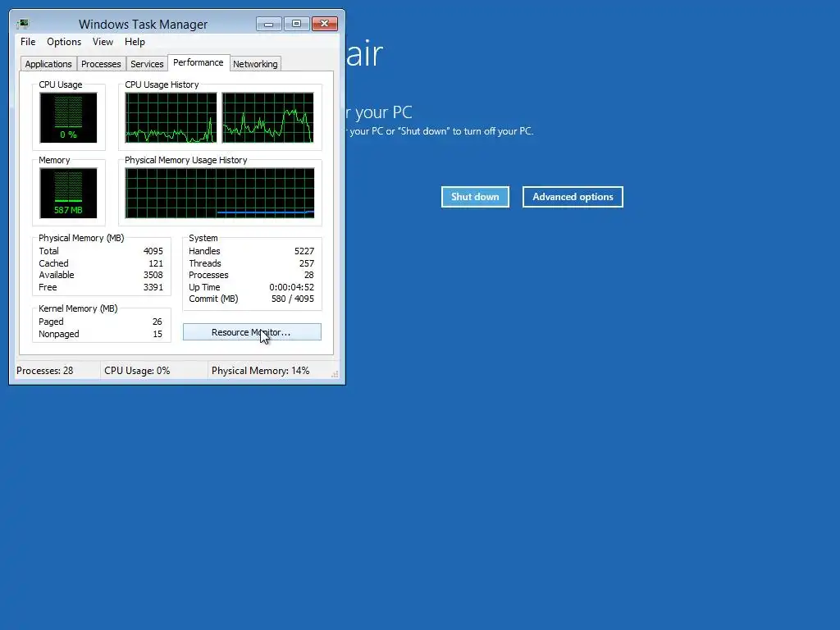This screenshot has width=840, height=630.
Task: Open the File menu
Action: 28,42
